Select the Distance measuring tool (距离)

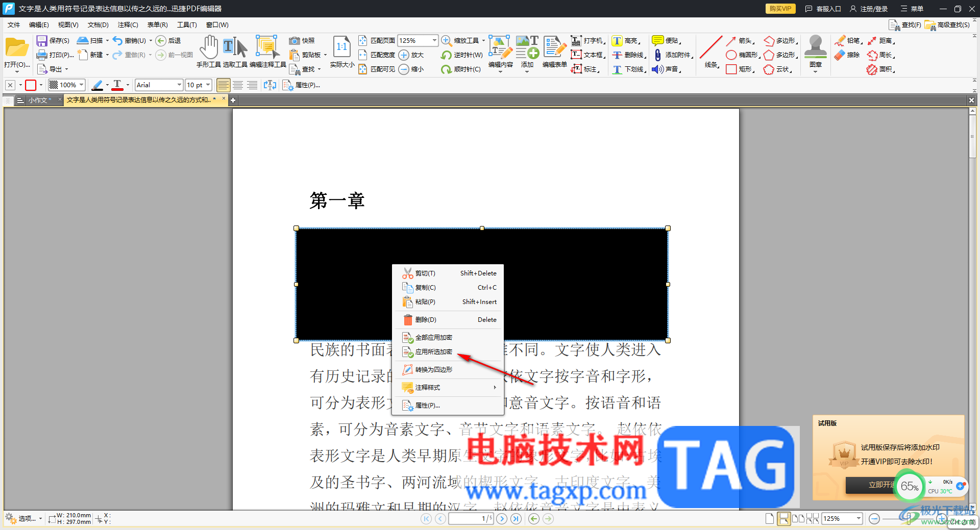pyautogui.click(x=881, y=41)
